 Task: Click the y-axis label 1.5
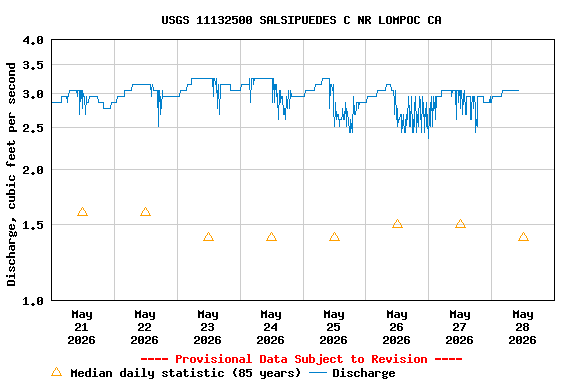tap(33, 225)
